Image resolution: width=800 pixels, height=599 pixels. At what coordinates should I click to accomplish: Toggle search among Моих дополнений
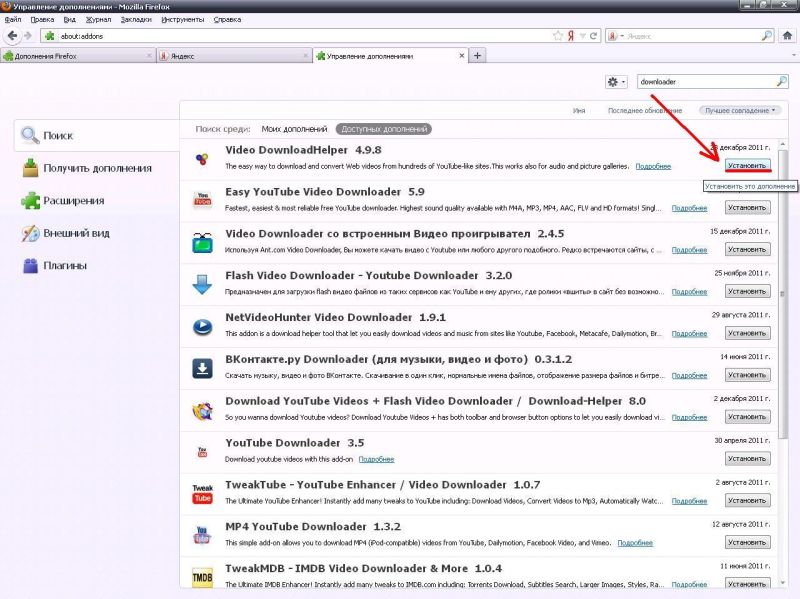tap(294, 129)
